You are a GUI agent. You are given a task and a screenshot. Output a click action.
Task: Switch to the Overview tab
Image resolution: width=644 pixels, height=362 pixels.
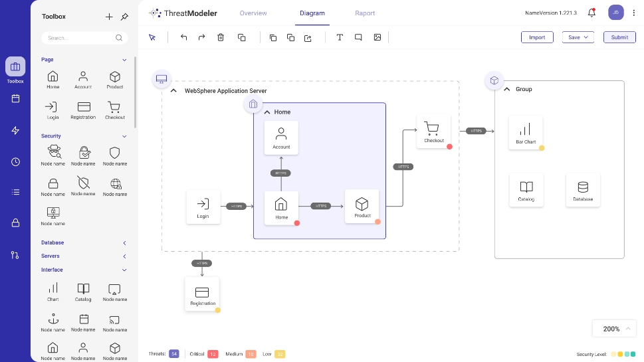click(253, 13)
